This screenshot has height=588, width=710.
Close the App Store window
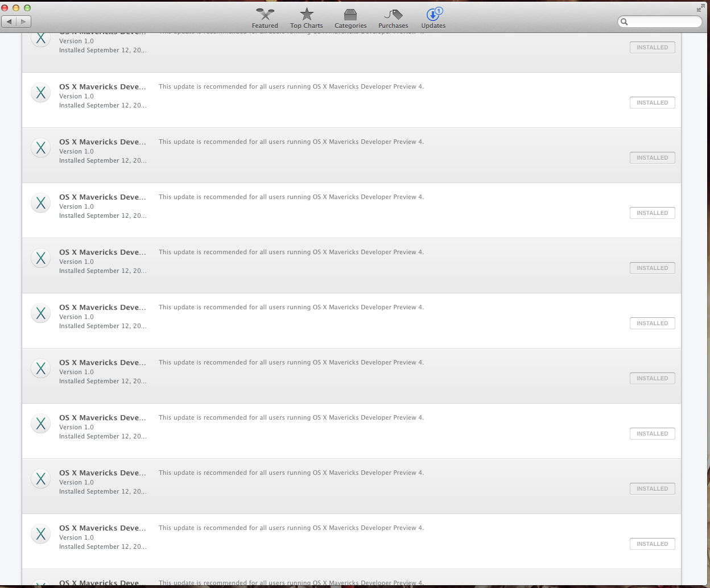coord(5,8)
